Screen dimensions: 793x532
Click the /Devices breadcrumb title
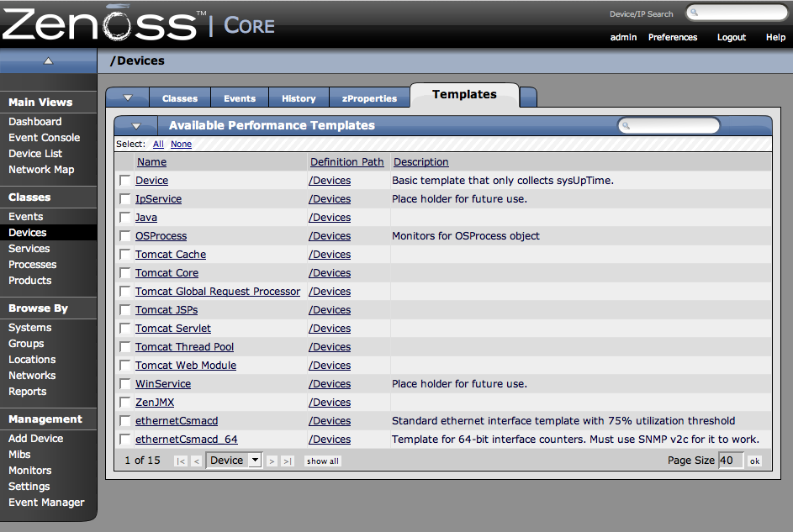[x=138, y=61]
